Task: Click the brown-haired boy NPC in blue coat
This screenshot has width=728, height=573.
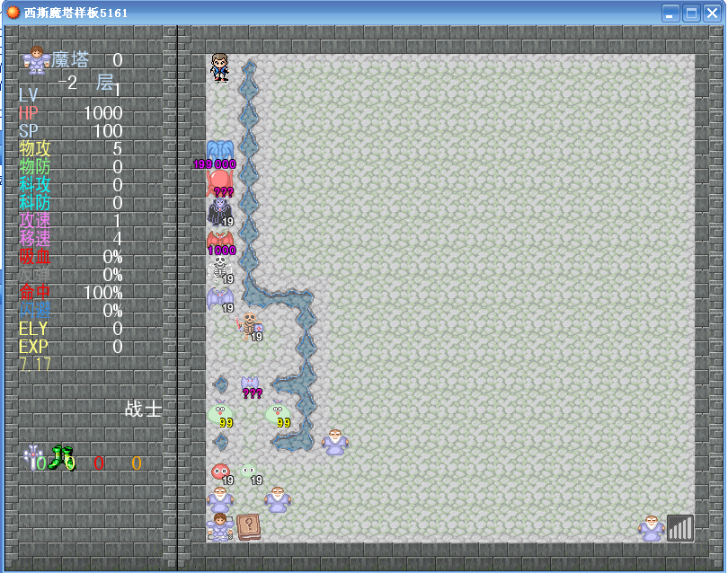Action: [219, 67]
